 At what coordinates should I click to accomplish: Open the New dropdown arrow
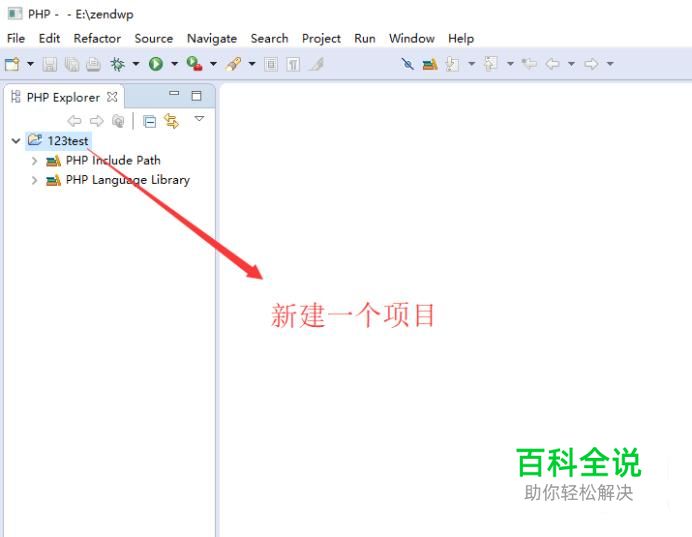click(30, 64)
